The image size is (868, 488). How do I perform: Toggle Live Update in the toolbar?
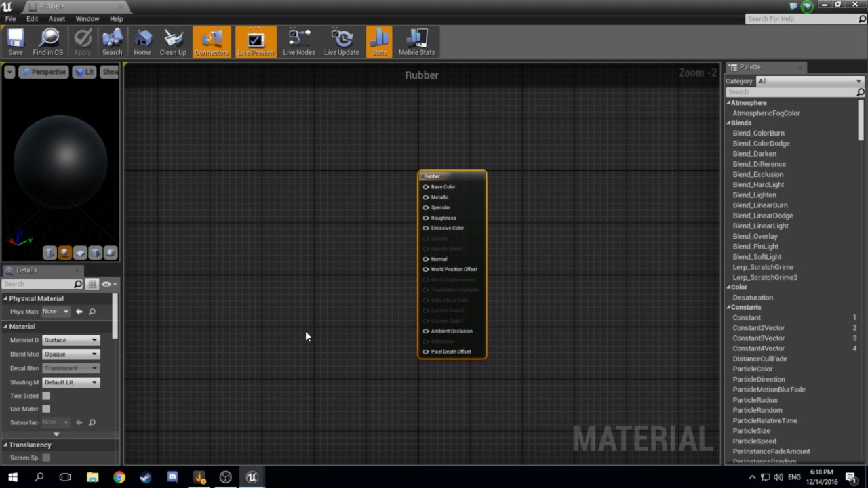pos(342,42)
